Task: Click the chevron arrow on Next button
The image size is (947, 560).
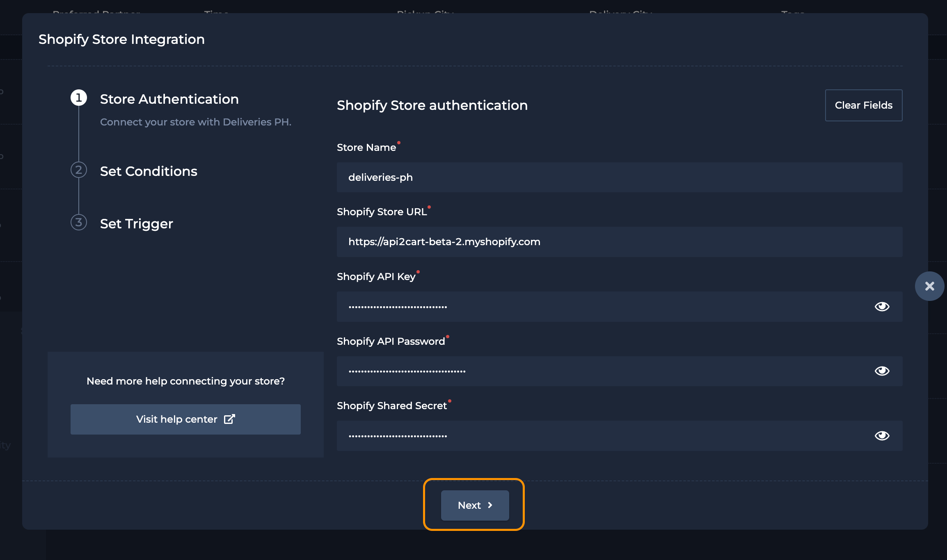Action: [490, 505]
